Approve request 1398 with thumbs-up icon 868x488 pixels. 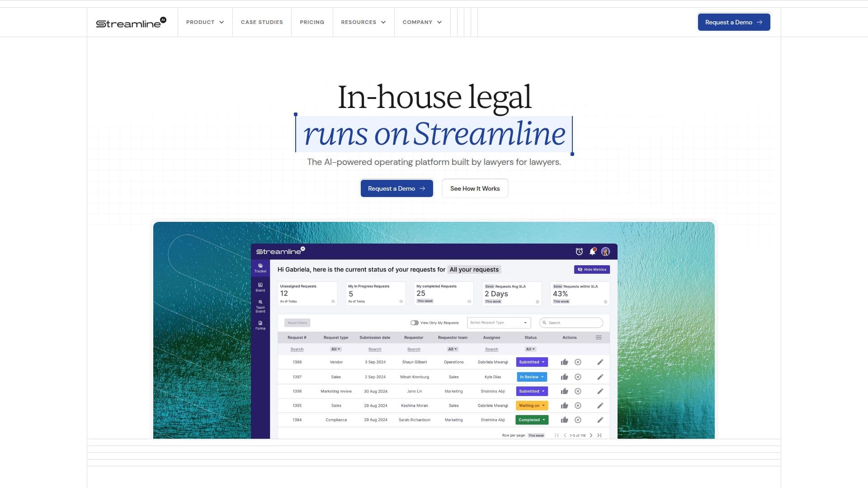click(564, 362)
